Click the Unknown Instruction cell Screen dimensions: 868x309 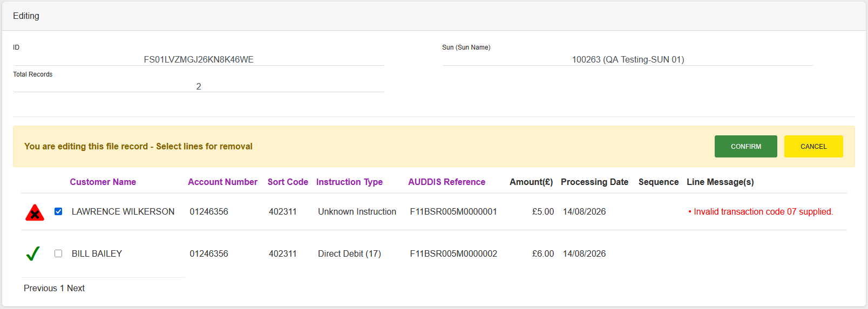(x=357, y=212)
